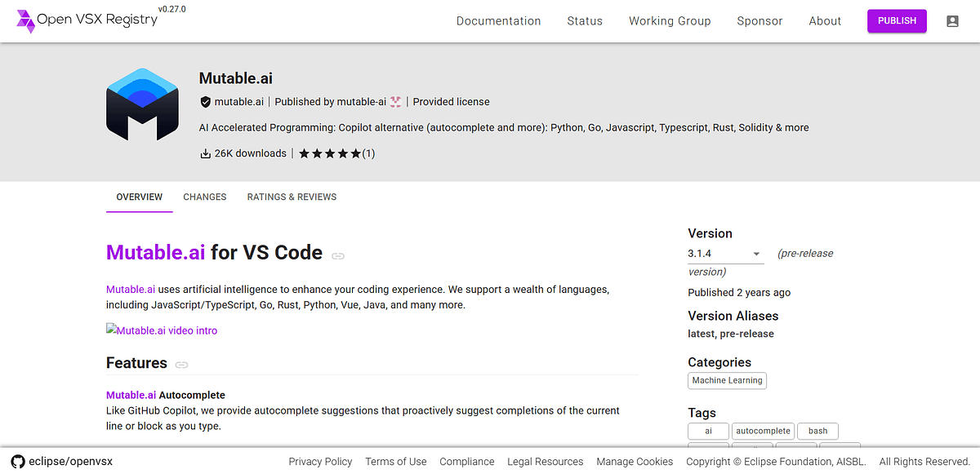Switch to the Changes tab
This screenshot has height=474, width=980.
(205, 197)
